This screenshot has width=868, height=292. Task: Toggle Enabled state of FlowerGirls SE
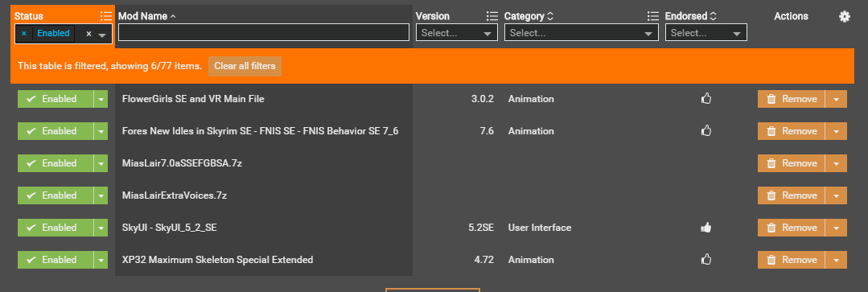click(56, 99)
